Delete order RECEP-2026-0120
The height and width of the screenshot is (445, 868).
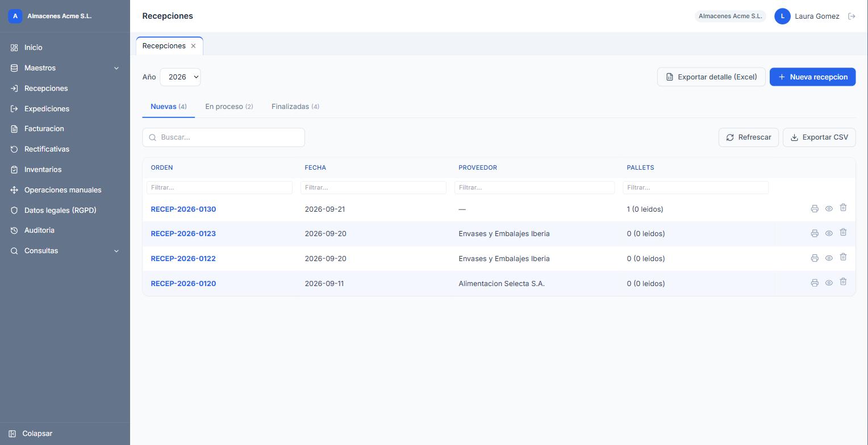(x=843, y=282)
